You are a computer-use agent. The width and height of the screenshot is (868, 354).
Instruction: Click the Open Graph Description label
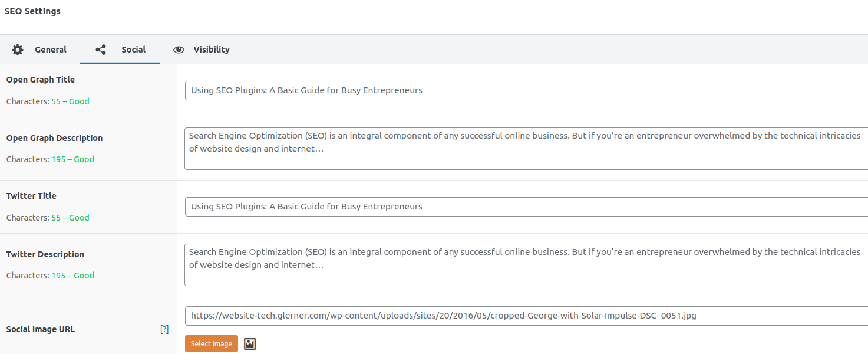55,138
